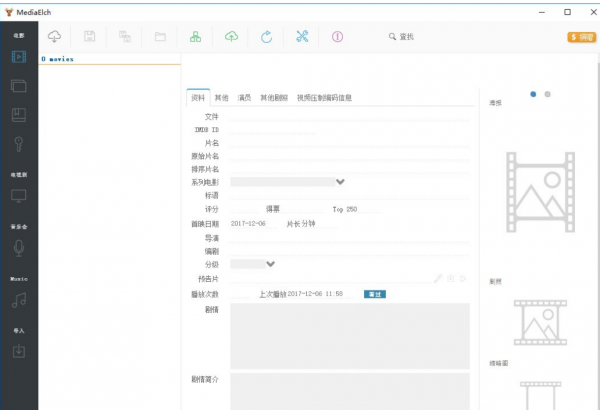The image size is (600, 410).
Task: Open the TV Shows monitor icon
Action: (19, 194)
